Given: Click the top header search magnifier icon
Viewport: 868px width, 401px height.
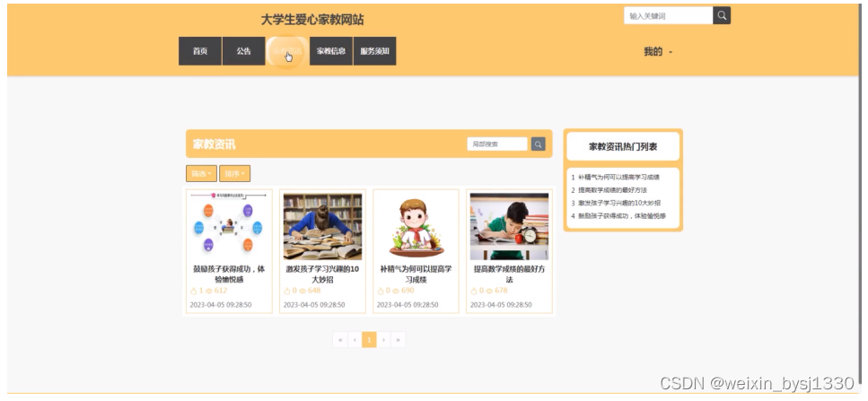Looking at the screenshot, I should pos(722,15).
